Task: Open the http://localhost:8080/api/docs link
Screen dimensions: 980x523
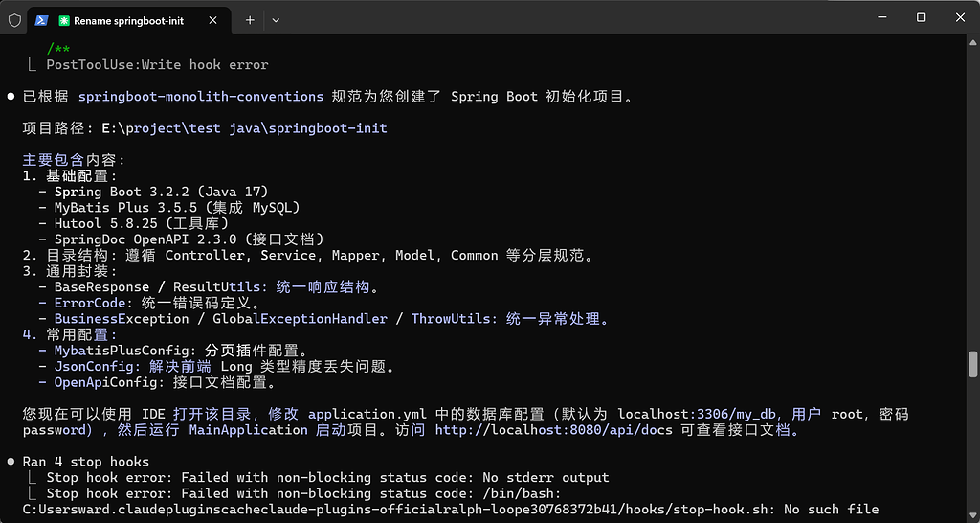Action: tap(552, 430)
